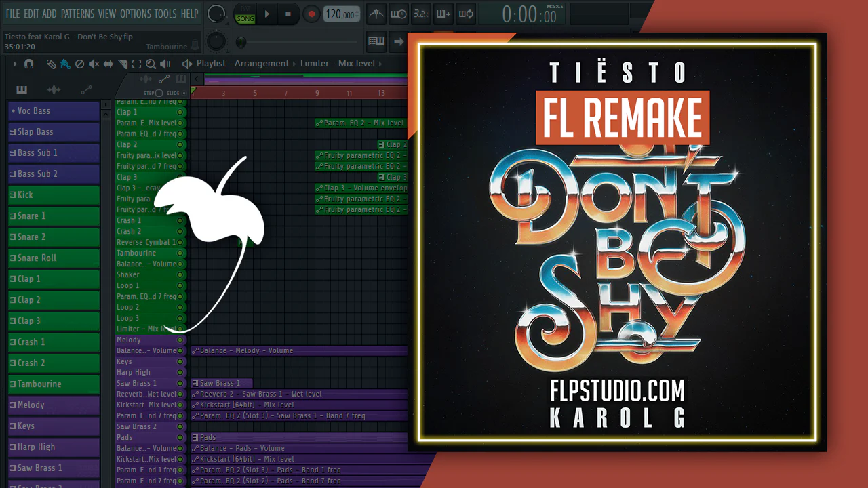Screen dimensions: 868x488
Task: Click the 0:00:00 time display
Action: click(529, 14)
